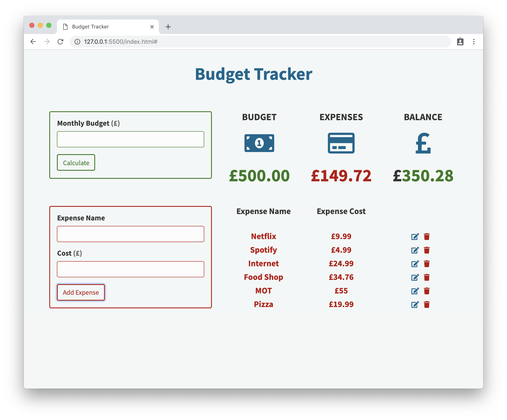
Task: Delete the Internet expense
Action: tap(427, 264)
